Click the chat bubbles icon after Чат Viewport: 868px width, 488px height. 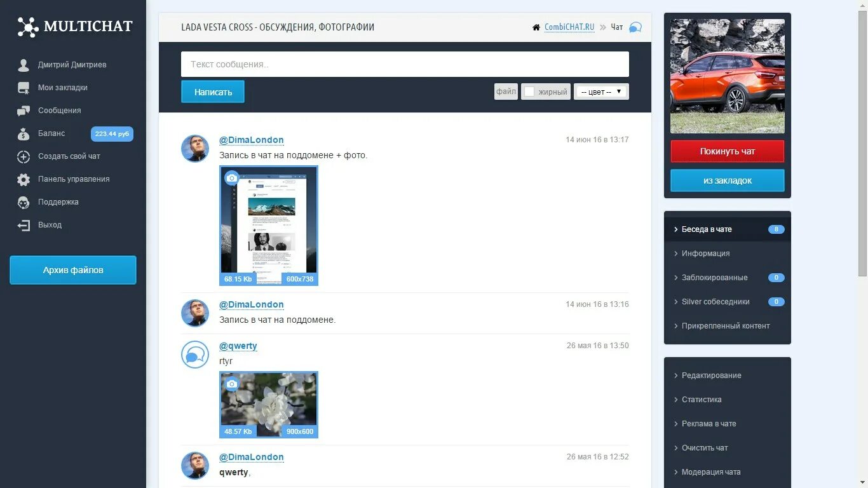click(635, 27)
